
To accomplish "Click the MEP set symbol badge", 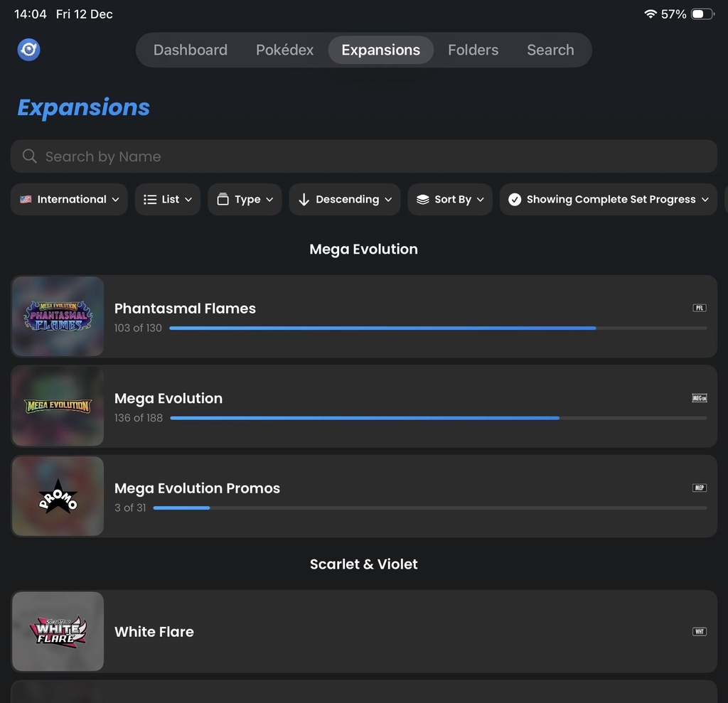I will [x=700, y=488].
